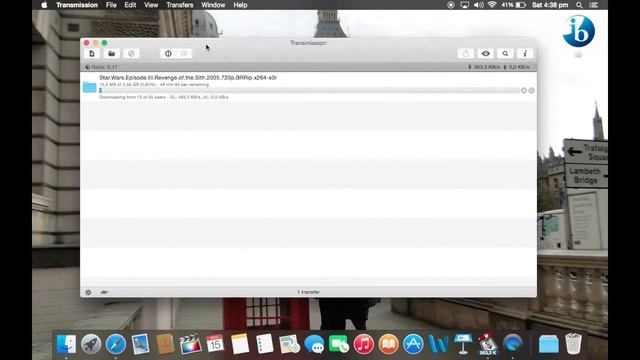Screen dimensions: 640x360
Task: Click the Share toolbar button in Transmission
Action: pos(466,53)
